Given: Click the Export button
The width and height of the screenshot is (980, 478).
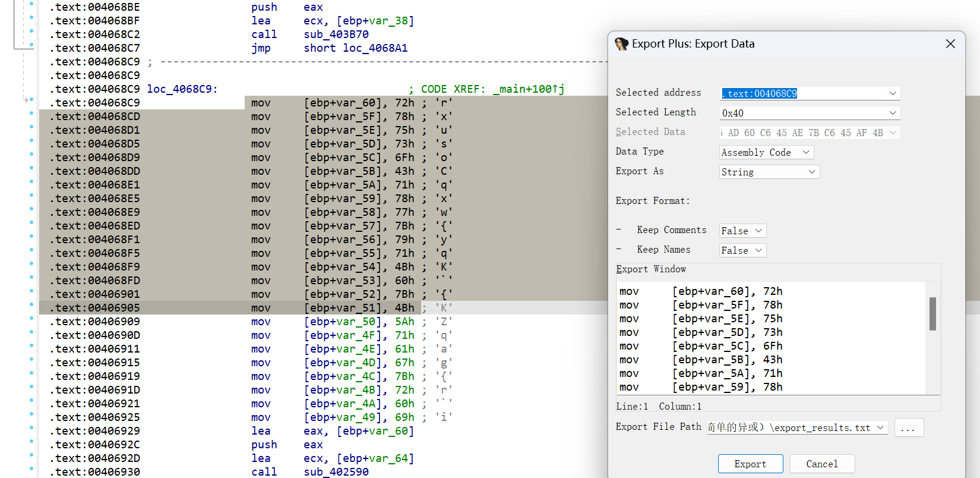Looking at the screenshot, I should (750, 464).
